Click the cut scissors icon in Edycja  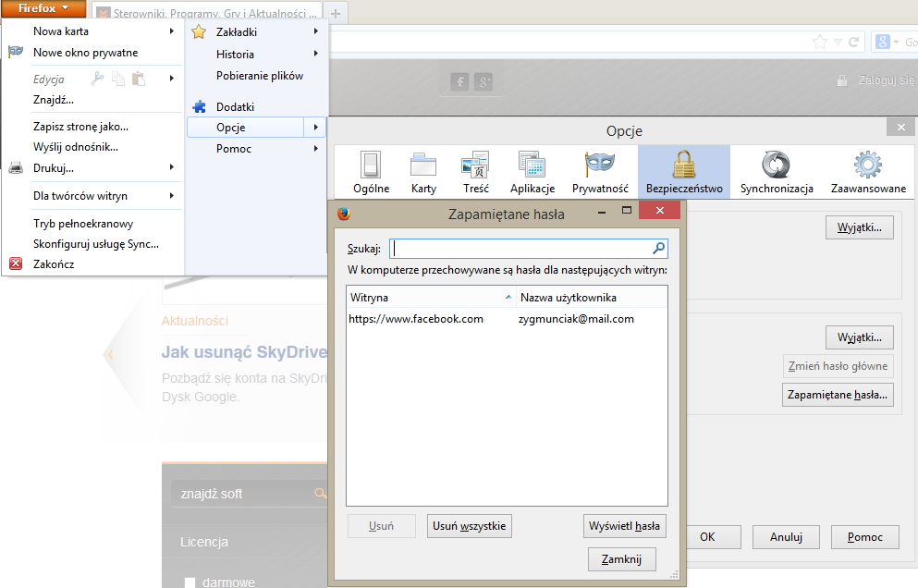(97, 78)
